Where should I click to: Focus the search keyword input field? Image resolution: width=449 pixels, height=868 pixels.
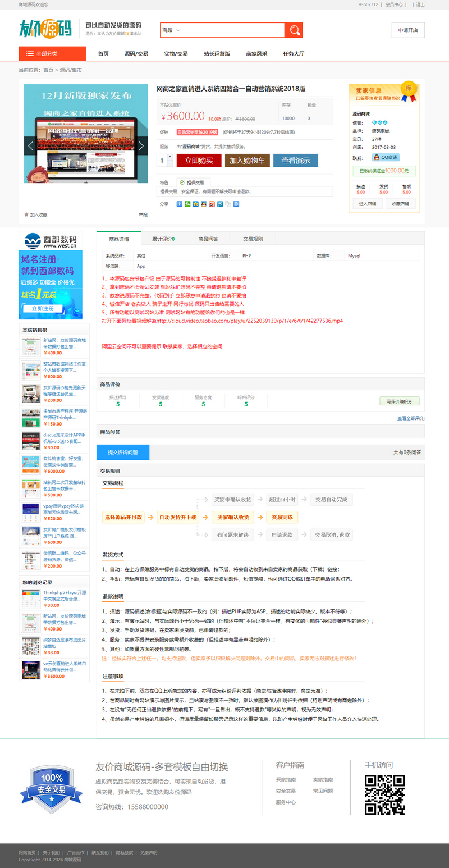(233, 30)
